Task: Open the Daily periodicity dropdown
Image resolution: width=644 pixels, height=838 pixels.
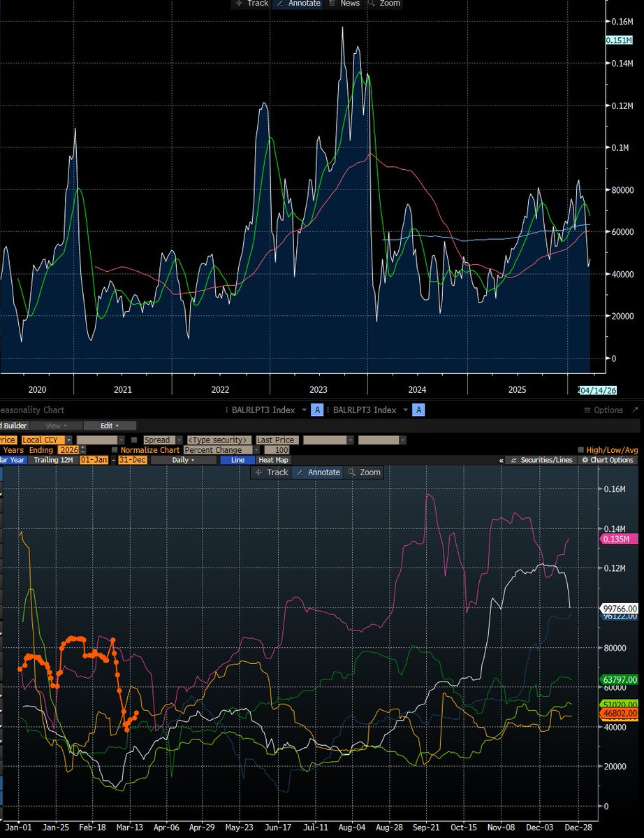Action: click(183, 460)
